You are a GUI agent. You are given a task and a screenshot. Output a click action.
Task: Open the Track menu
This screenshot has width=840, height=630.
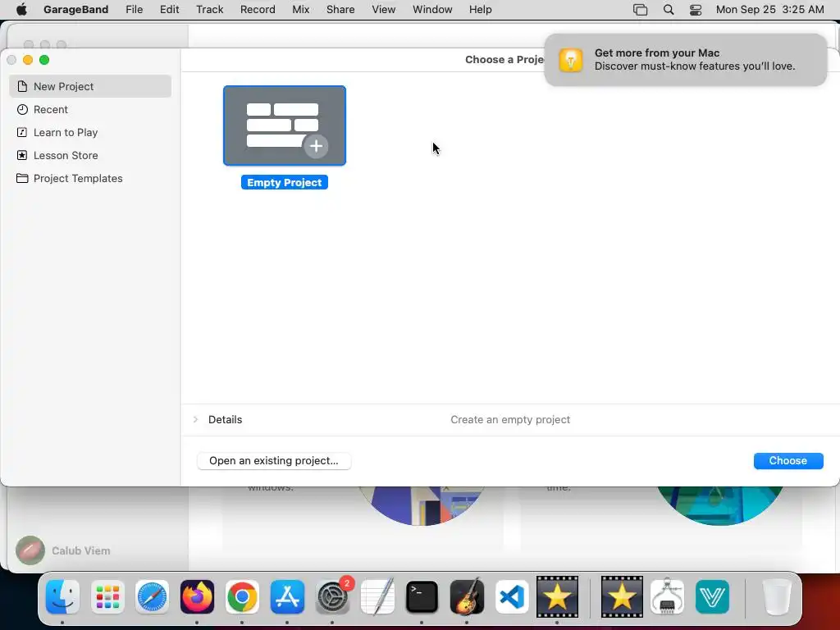209,9
